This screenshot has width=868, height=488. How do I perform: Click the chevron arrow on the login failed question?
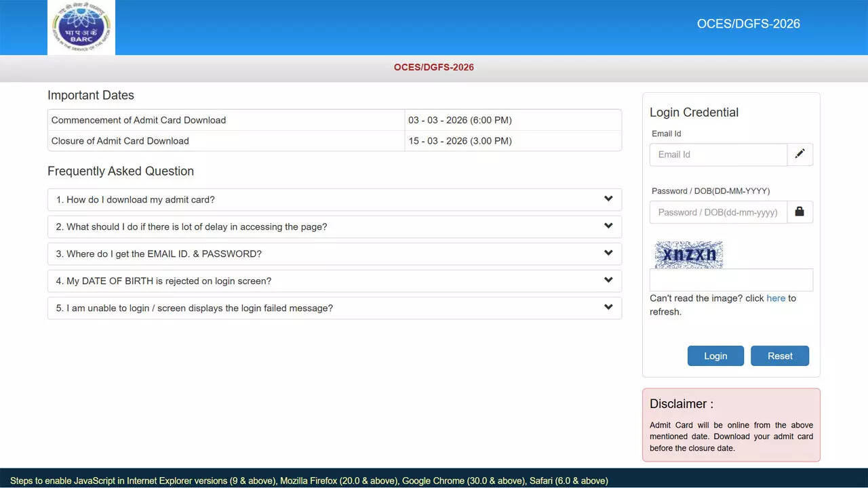[x=608, y=308]
